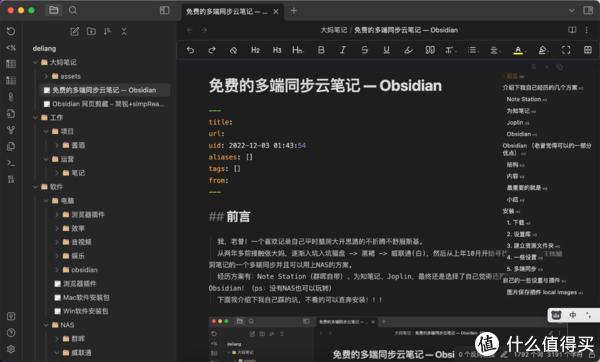Click the circular arrow ribbon icon at top
The image size is (600, 362).
pos(11,31)
